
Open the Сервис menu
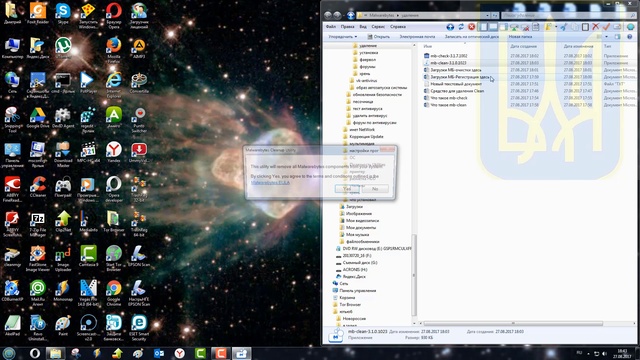[x=378, y=27]
